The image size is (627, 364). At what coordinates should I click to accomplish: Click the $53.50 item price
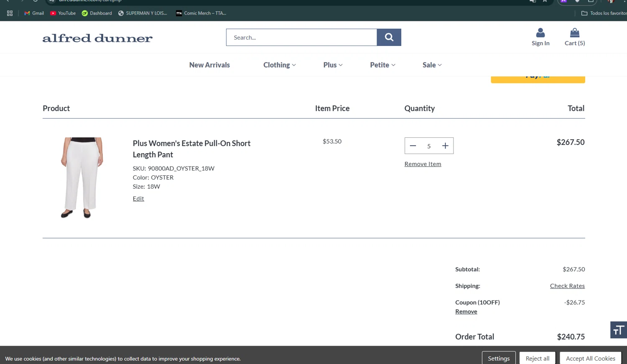332,141
